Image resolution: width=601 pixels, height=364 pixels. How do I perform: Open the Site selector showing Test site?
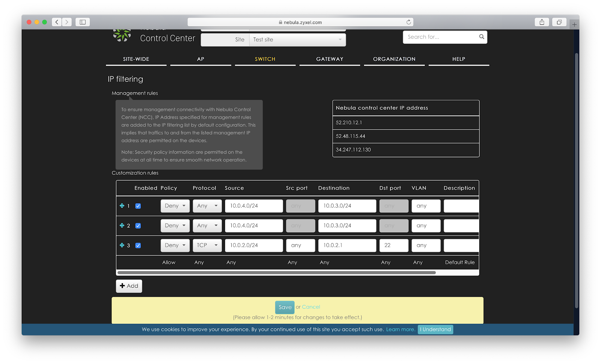(x=297, y=40)
